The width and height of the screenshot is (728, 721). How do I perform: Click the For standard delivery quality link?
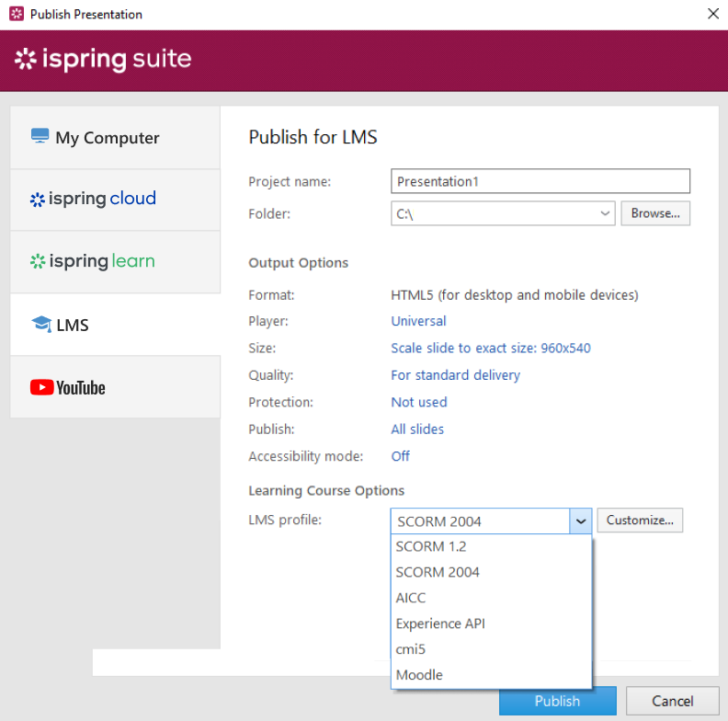click(x=455, y=375)
